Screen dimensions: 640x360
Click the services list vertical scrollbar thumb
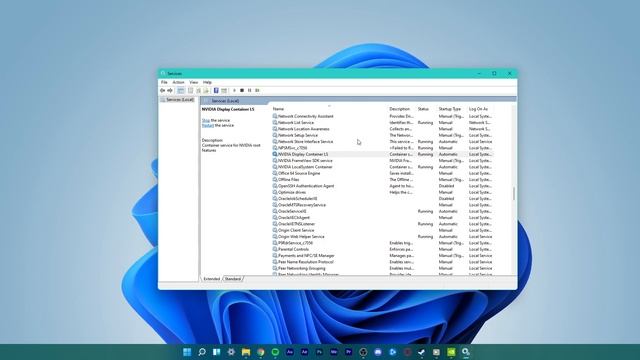coord(514,193)
